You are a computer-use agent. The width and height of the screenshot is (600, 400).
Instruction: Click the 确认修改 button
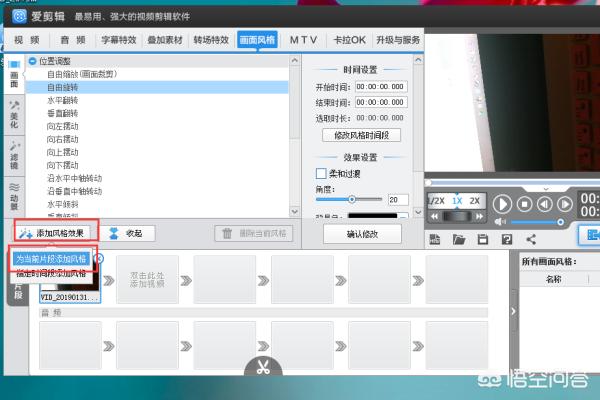pyautogui.click(x=362, y=233)
